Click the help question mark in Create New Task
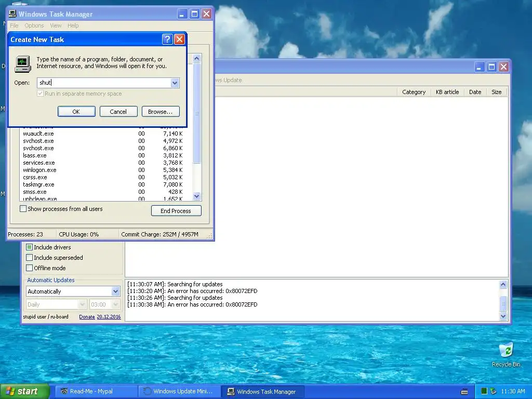This screenshot has width=532, height=399. click(x=167, y=39)
